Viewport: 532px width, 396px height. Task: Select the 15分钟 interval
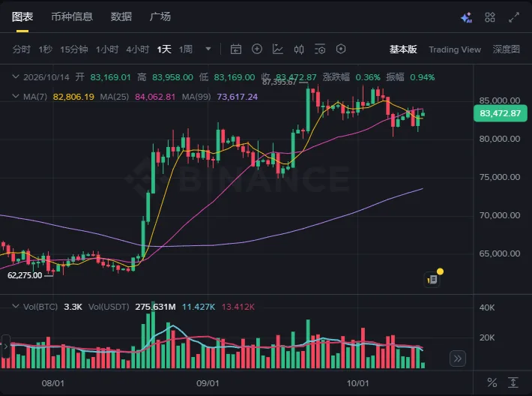[x=74, y=49]
